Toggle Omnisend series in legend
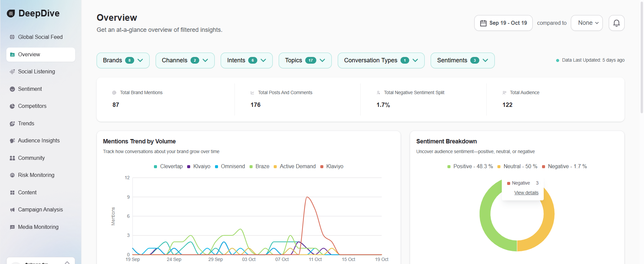644x264 pixels. (x=230, y=167)
